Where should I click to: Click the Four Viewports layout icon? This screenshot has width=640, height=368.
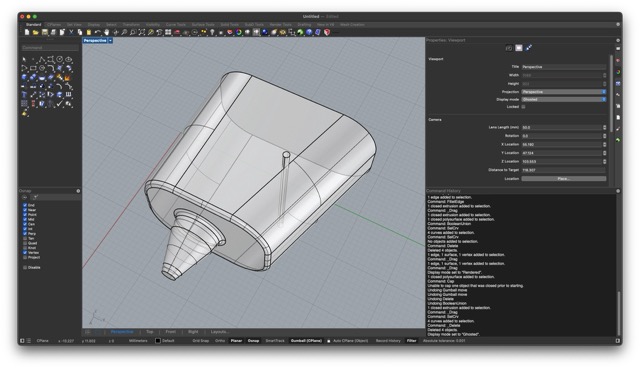pyautogui.click(x=168, y=32)
